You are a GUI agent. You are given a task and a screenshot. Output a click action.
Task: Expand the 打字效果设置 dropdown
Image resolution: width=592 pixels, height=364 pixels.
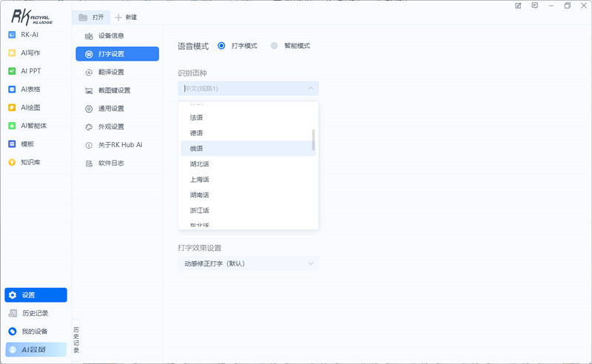(x=311, y=263)
